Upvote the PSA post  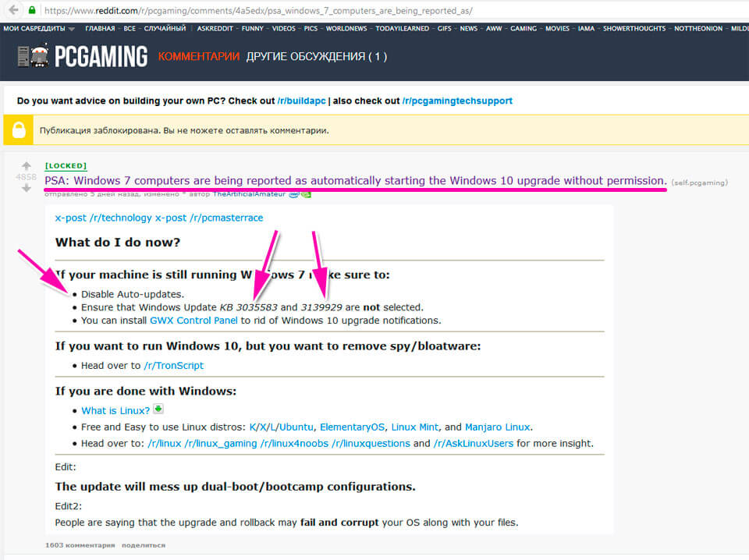27,165
